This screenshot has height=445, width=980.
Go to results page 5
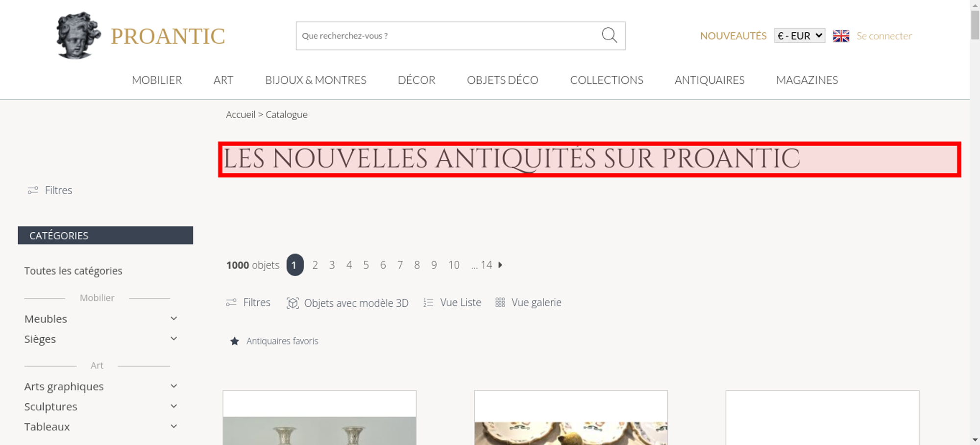coord(366,265)
